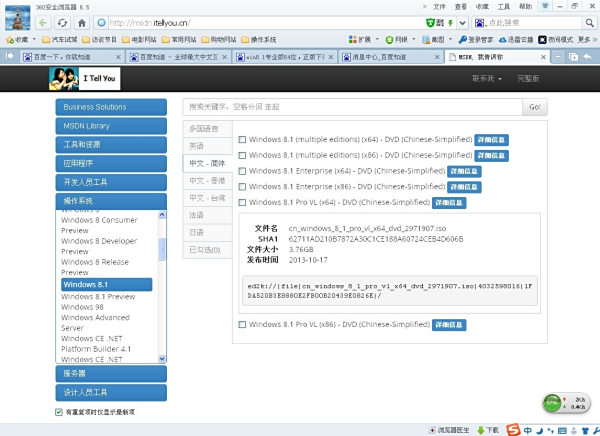This screenshot has width=600, height=436.
Task: Expand the 设计人员工具 category
Action: (111, 393)
